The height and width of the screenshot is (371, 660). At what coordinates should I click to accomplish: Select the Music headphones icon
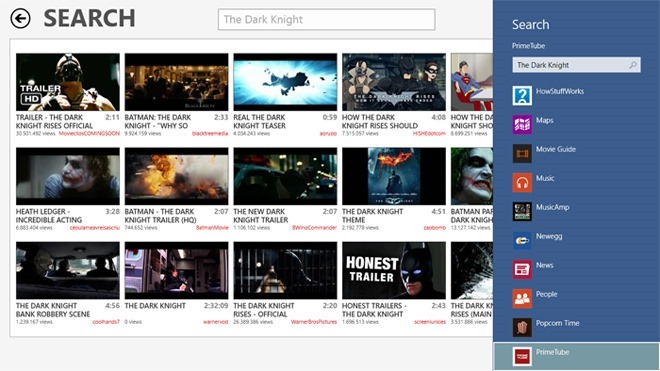point(522,183)
